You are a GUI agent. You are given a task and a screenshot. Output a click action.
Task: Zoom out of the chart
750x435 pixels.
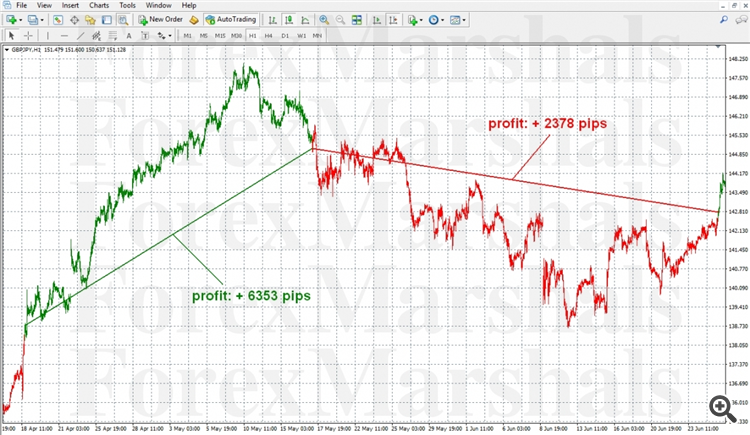click(x=340, y=20)
